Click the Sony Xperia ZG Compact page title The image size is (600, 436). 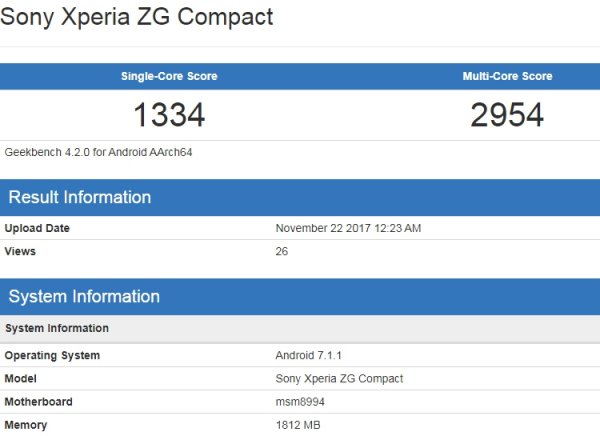[138, 18]
